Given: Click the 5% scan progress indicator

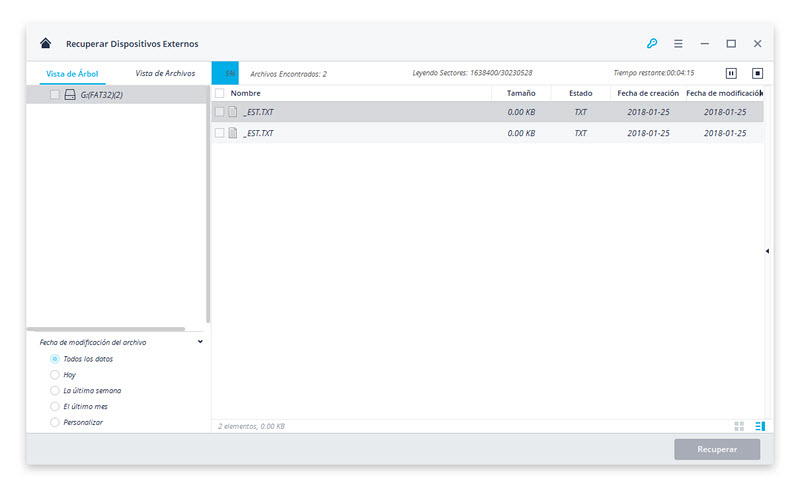Looking at the screenshot, I should click(225, 73).
